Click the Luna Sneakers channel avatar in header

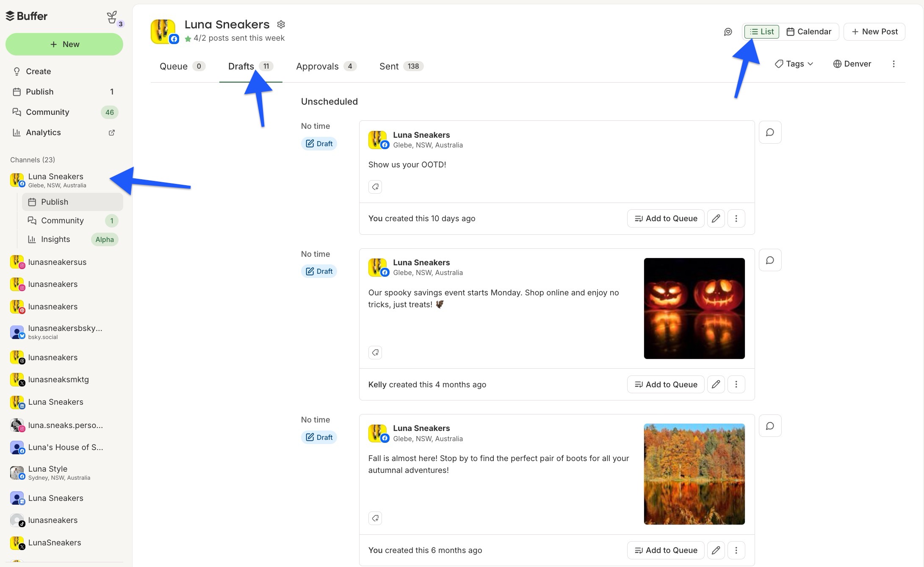click(x=164, y=32)
